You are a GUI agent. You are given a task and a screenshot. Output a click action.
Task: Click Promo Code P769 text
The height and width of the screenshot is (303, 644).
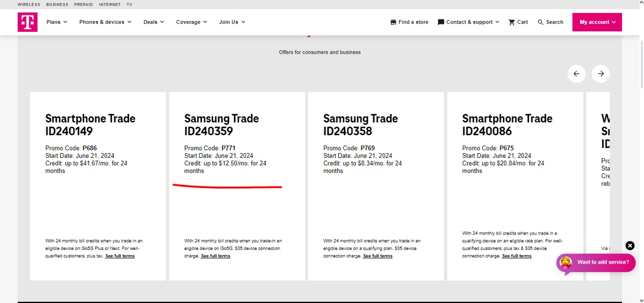[x=349, y=148]
